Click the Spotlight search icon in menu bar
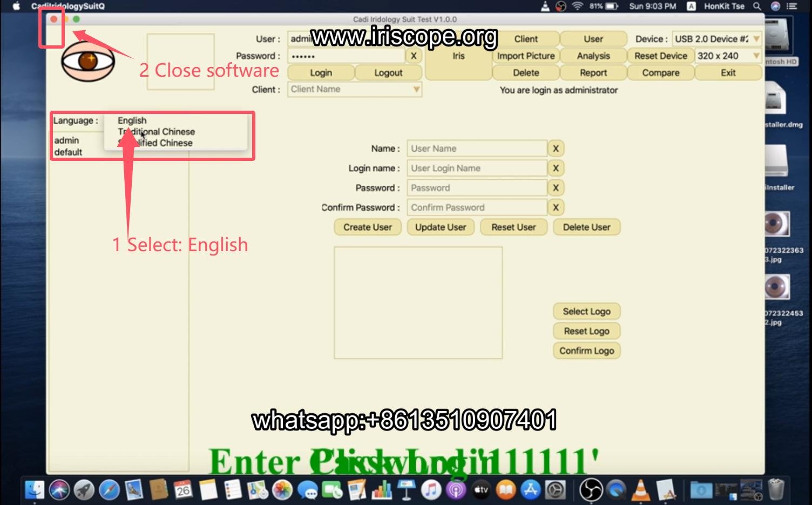The height and width of the screenshot is (505, 812). pos(757,6)
